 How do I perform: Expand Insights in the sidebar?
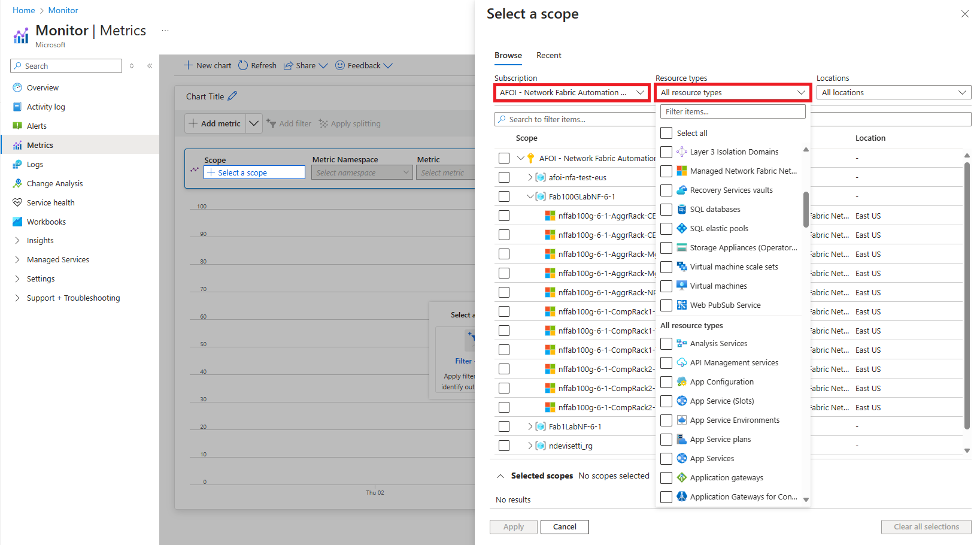(17, 240)
